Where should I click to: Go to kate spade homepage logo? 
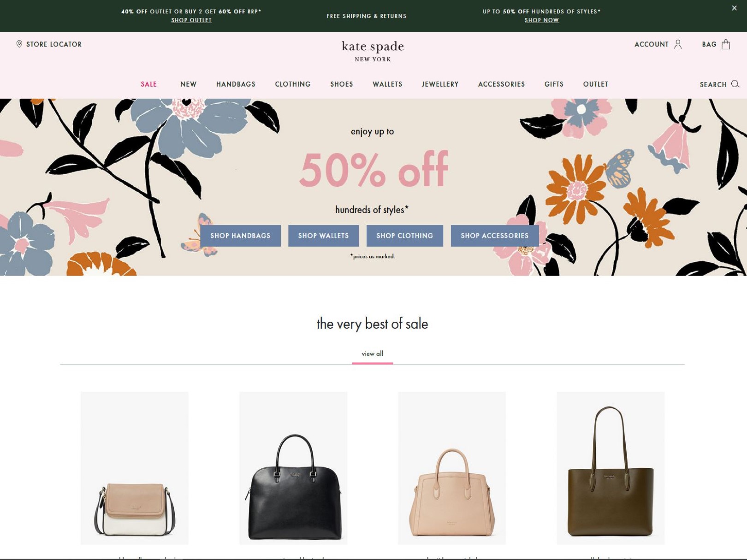tap(373, 51)
